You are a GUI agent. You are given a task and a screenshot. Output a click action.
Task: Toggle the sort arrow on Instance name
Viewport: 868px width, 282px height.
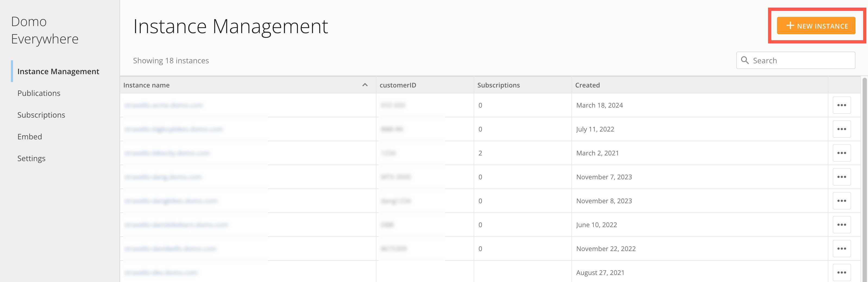point(364,85)
